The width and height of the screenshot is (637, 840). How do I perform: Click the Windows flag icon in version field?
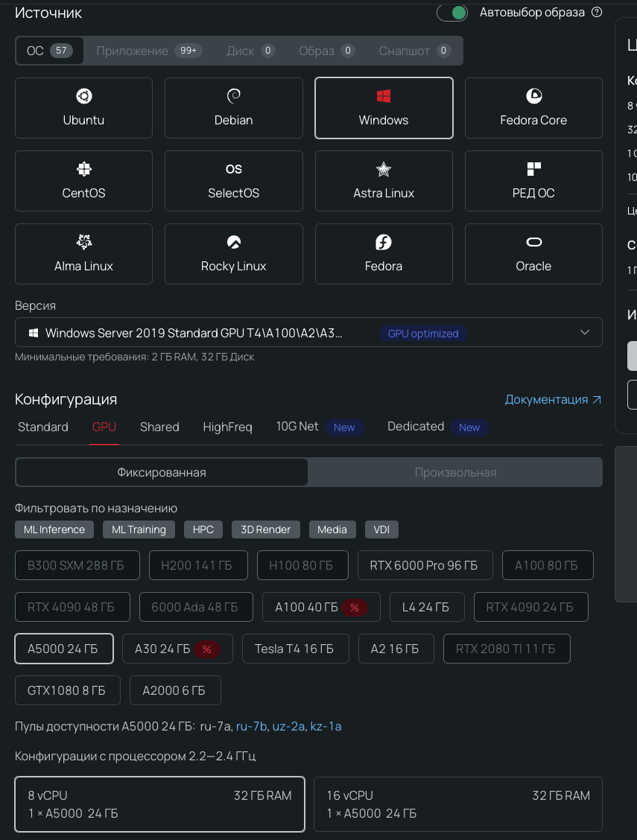point(34,333)
